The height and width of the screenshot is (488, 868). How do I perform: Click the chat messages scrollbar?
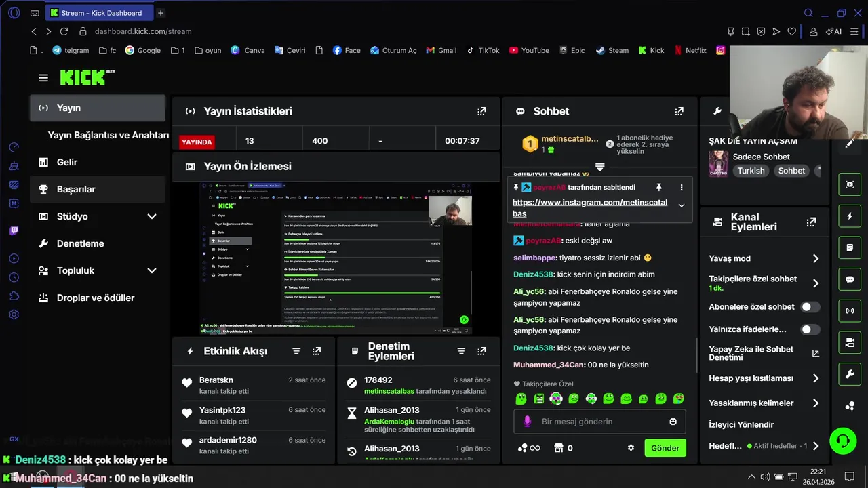[x=696, y=354]
